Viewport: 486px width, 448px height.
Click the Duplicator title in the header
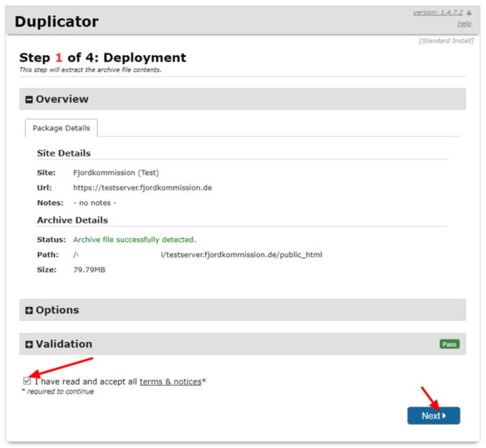tap(57, 22)
